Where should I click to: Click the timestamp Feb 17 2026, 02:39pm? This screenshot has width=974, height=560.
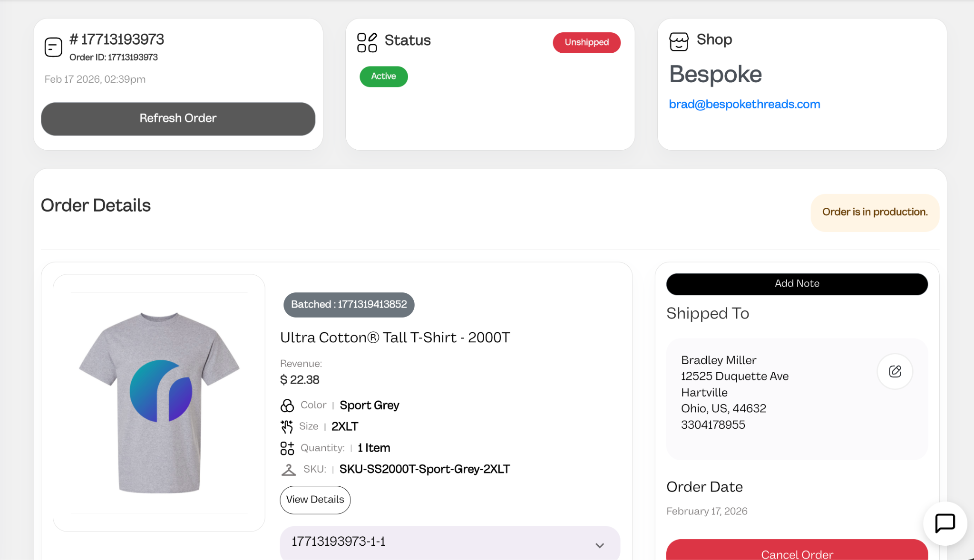pos(95,79)
